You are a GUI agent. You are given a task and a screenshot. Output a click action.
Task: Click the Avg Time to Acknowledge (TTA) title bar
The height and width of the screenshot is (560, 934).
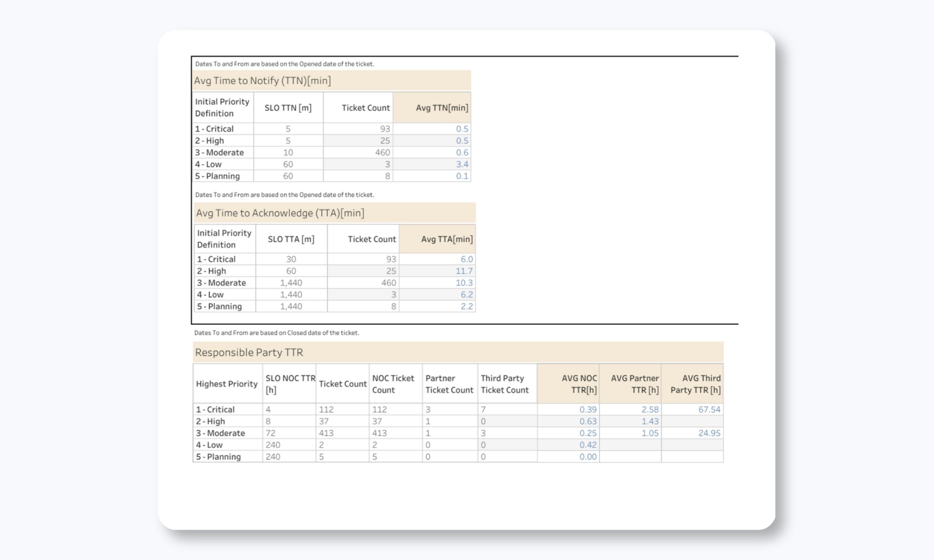pos(281,213)
